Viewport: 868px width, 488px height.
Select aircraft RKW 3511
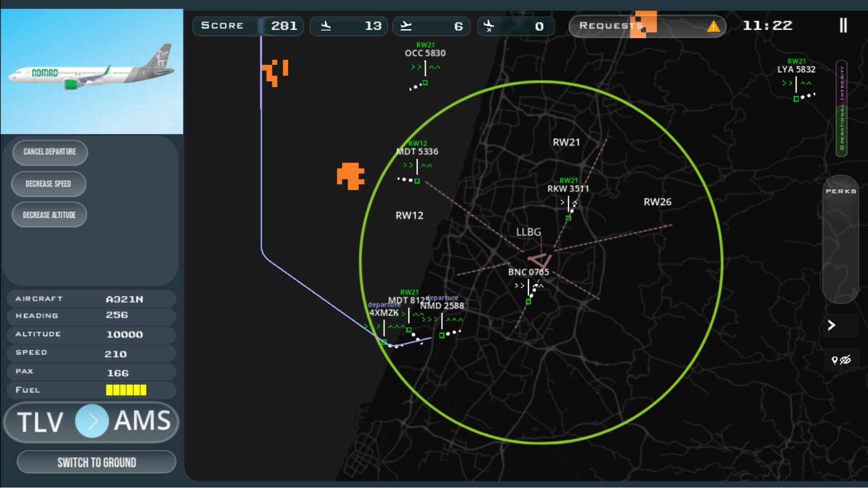(568, 189)
